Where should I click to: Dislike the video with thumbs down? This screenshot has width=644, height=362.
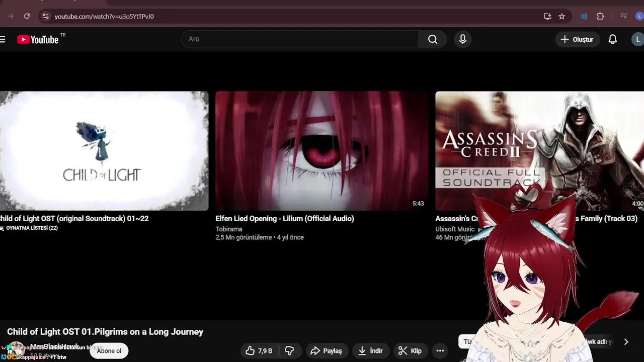(x=290, y=351)
